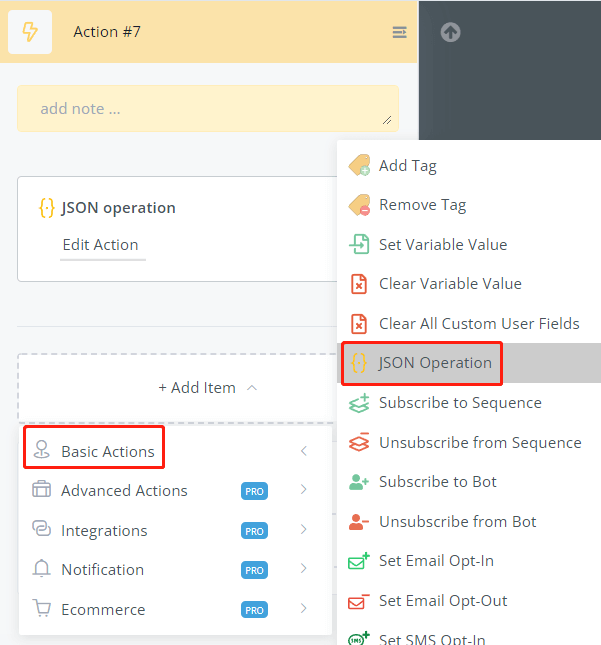The width and height of the screenshot is (601, 645).
Task: Choose Clear Variable Value menu entry
Action: (450, 284)
